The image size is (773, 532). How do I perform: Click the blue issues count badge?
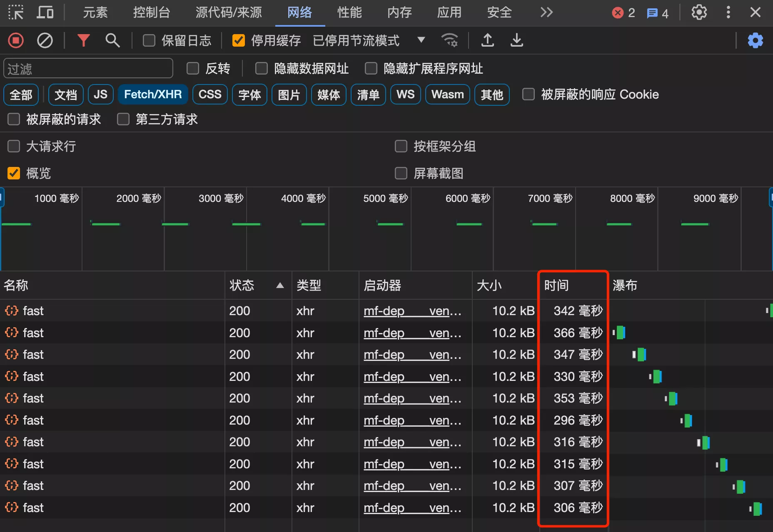(658, 13)
